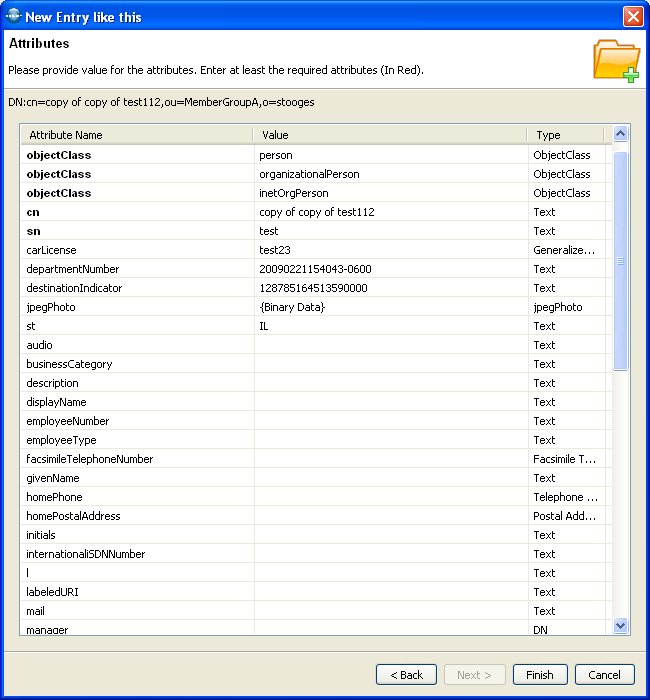650x700 pixels.
Task: Click the Value column header
Action: 390,135
